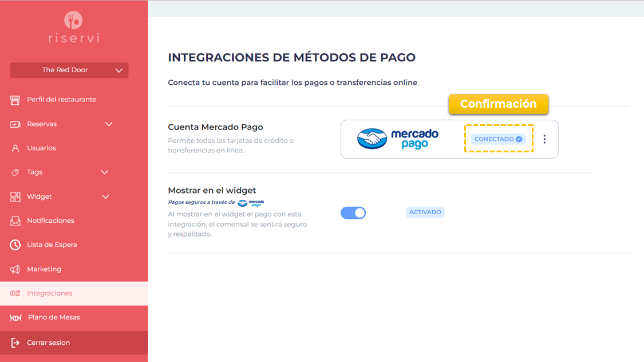
Task: Click the Mercado Pago handshake logo
Action: click(372, 139)
